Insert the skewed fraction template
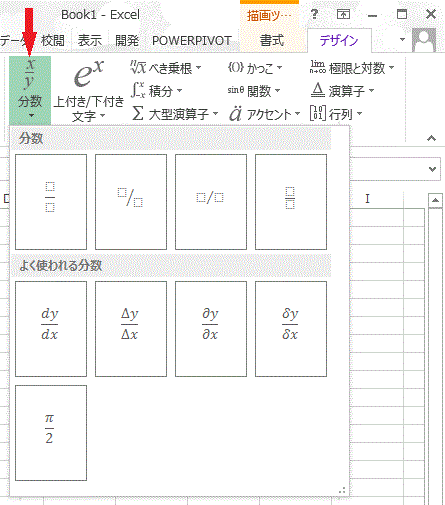This screenshot has height=505, width=445. tap(131, 202)
